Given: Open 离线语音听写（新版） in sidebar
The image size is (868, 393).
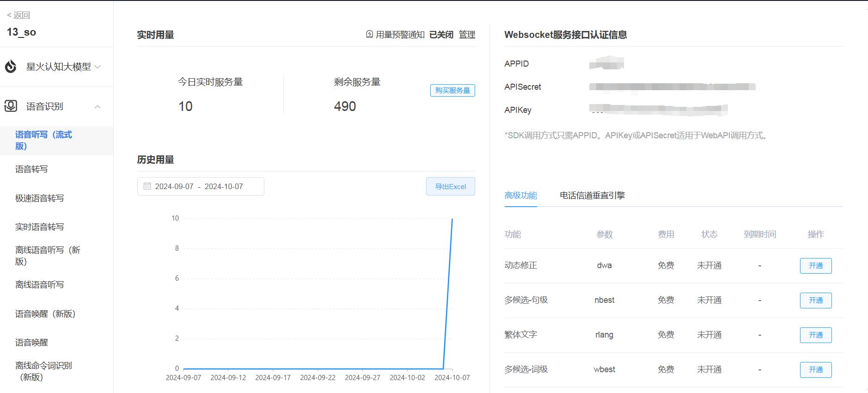Looking at the screenshot, I should pyautogui.click(x=48, y=256).
